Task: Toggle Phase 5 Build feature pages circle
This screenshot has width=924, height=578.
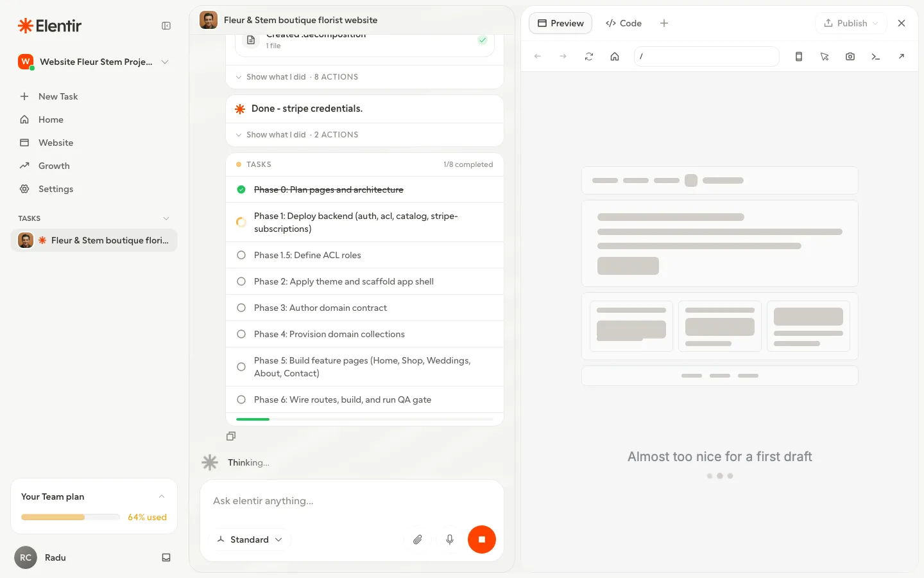Action: point(241,367)
